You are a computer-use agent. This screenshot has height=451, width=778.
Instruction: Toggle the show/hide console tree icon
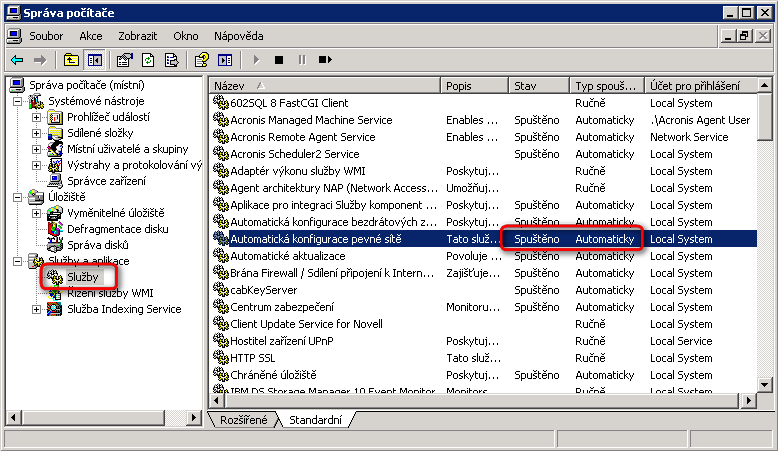[94, 60]
